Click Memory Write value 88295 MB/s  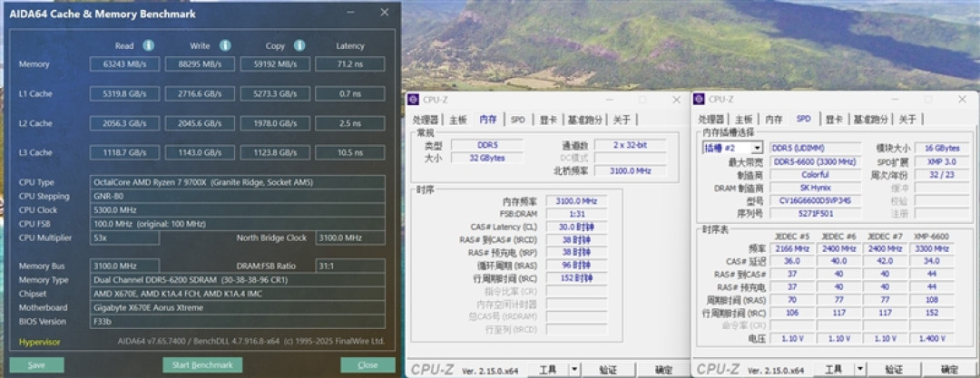click(x=200, y=64)
